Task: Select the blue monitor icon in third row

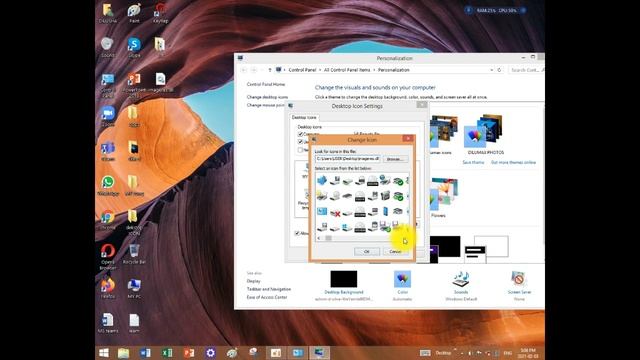Action: coord(322,211)
